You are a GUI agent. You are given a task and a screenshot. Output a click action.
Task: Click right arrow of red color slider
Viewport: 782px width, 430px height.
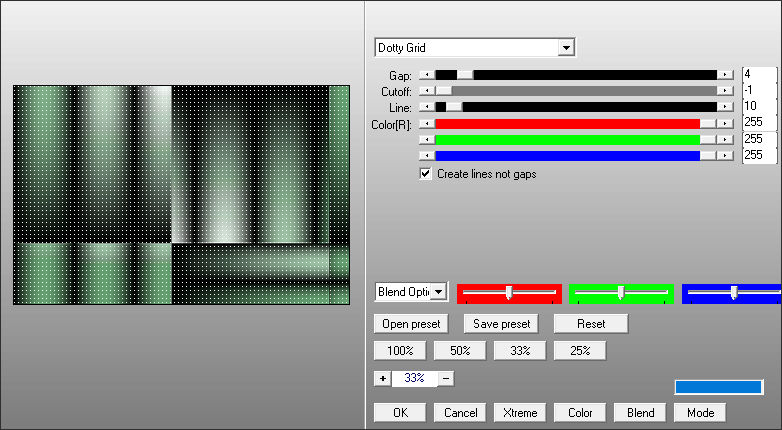(724, 123)
